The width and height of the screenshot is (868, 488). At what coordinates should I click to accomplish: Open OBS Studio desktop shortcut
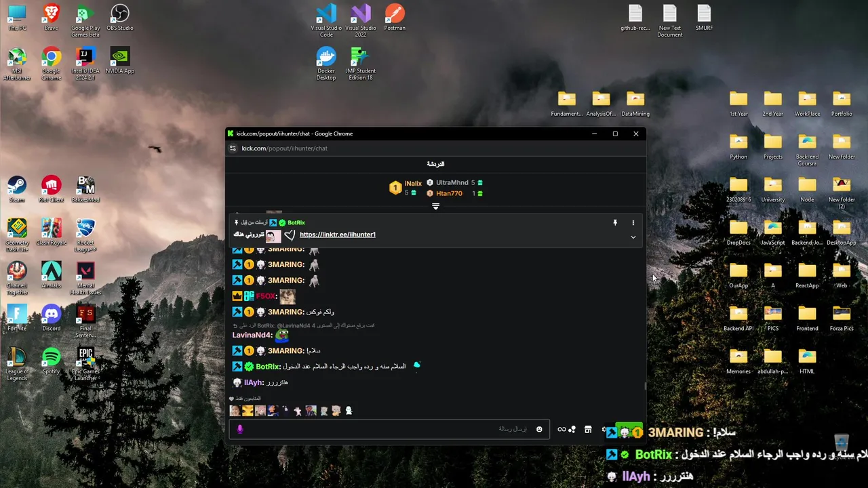tap(120, 18)
